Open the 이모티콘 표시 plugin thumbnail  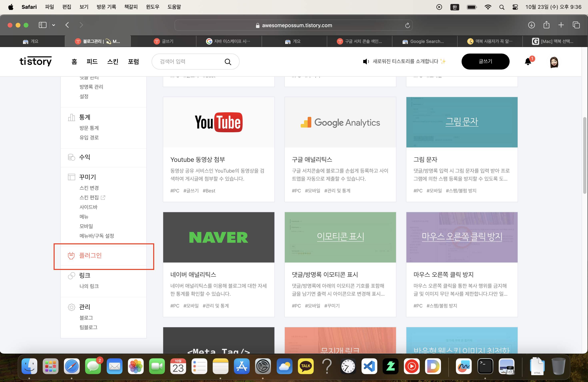[x=340, y=237]
